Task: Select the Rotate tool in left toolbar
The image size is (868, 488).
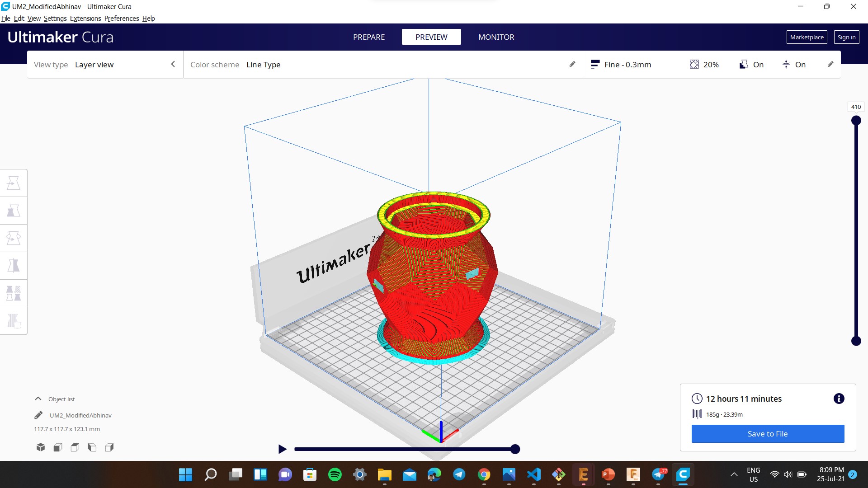Action: point(14,238)
